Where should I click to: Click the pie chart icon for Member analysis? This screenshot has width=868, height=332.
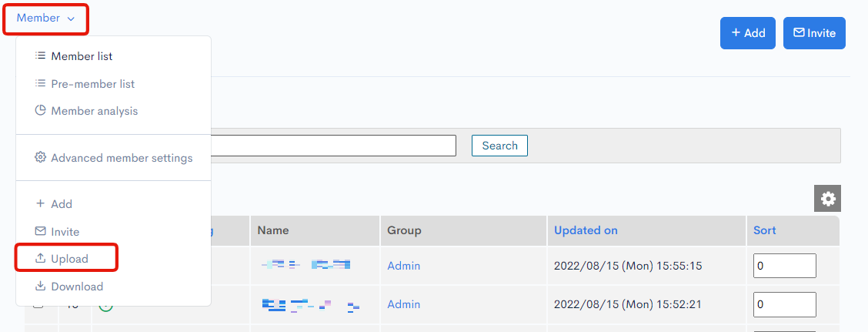[40, 110]
